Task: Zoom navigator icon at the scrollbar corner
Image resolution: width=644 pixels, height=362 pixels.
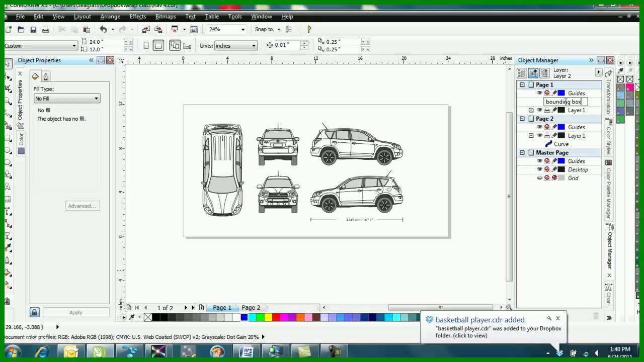Action: click(509, 307)
